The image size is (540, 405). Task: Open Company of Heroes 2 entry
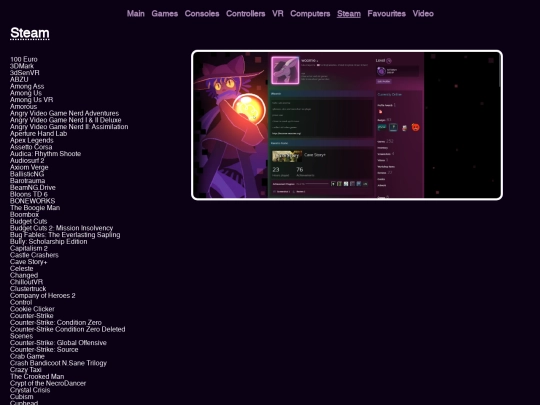tap(42, 295)
